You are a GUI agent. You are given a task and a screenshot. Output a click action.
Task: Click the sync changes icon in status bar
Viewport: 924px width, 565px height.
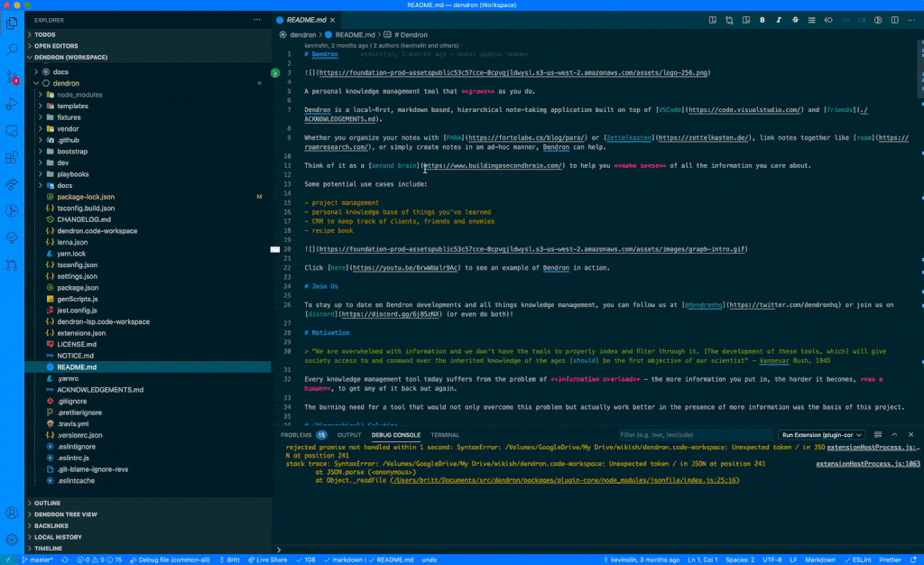(65, 560)
